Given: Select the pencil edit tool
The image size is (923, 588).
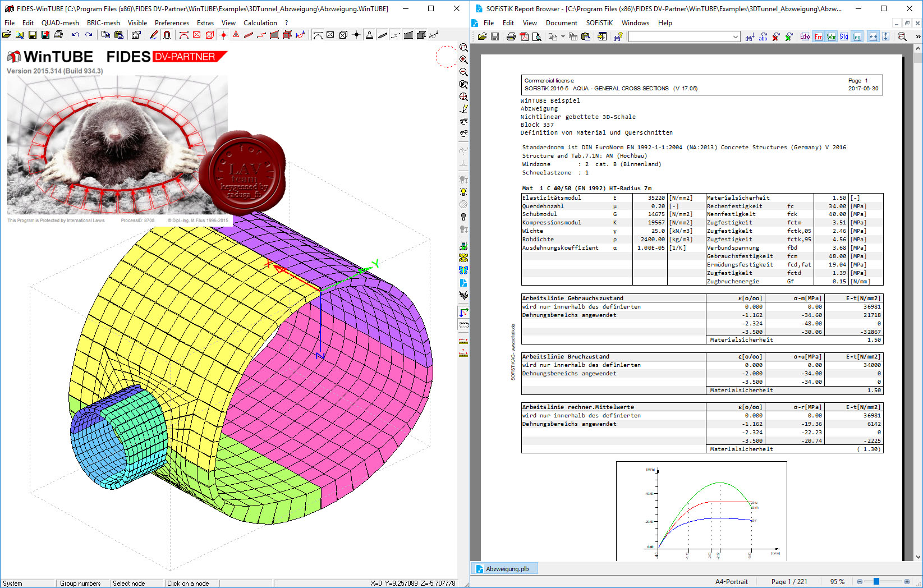Looking at the screenshot, I should [154, 35].
